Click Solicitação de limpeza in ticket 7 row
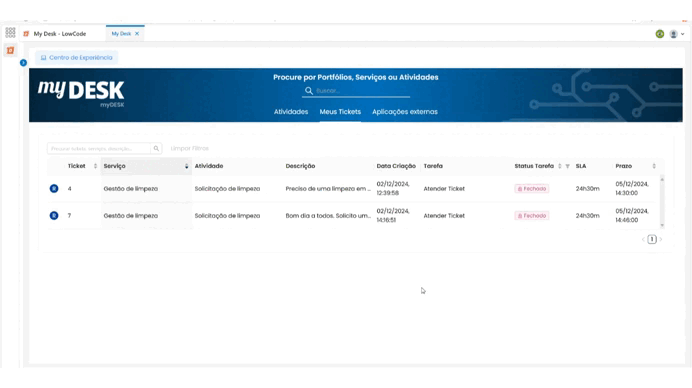 (x=227, y=215)
